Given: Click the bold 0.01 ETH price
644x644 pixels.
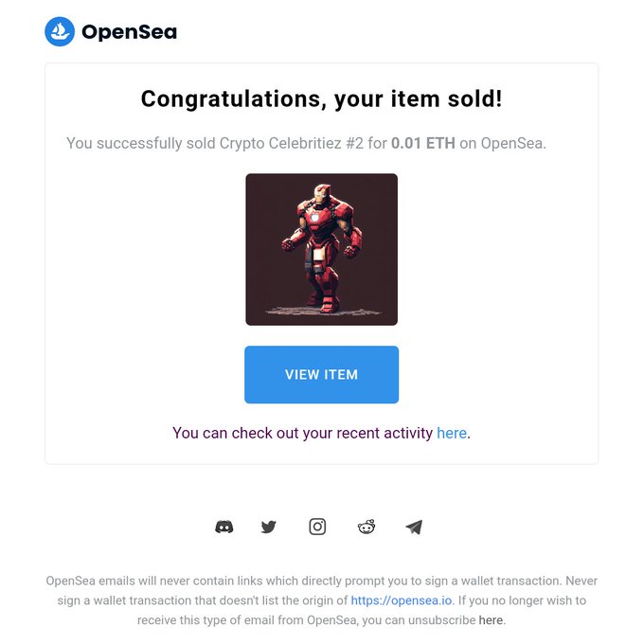Looking at the screenshot, I should 423,143.
